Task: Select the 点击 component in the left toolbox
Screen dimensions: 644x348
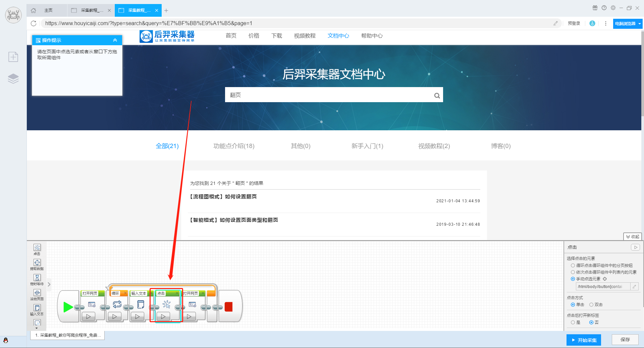Action: [37, 249]
